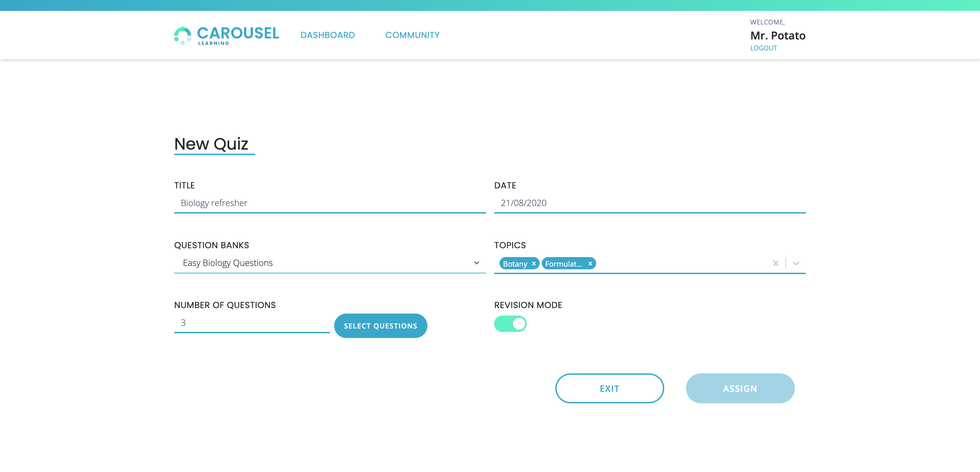Viewport: 980px width, 472px height.
Task: Open the Dashboard page
Action: [x=327, y=35]
